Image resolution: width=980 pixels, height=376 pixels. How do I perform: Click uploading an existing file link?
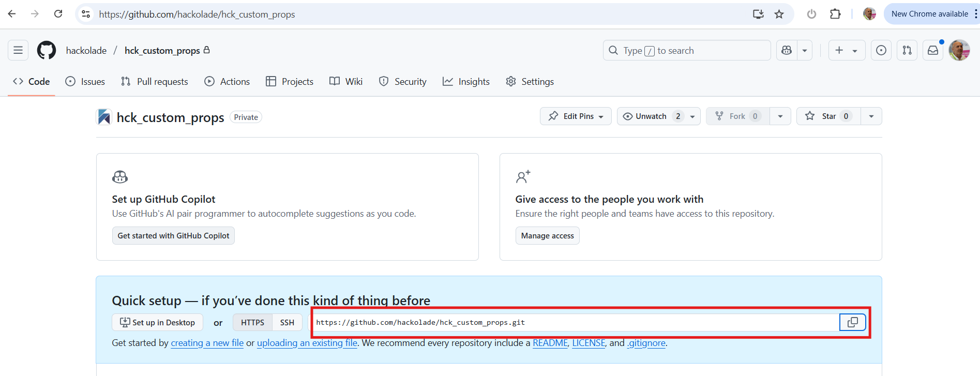click(x=307, y=343)
